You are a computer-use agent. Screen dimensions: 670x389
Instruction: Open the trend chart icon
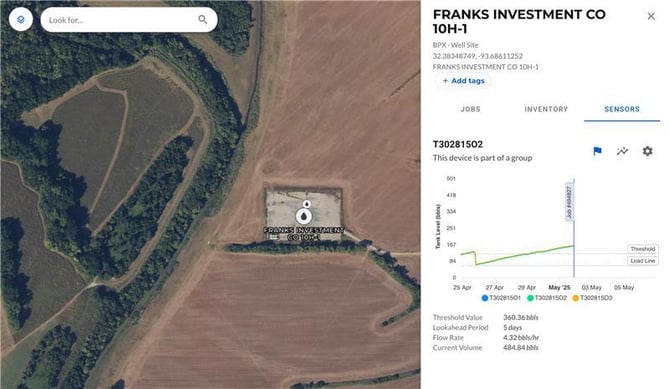click(622, 151)
